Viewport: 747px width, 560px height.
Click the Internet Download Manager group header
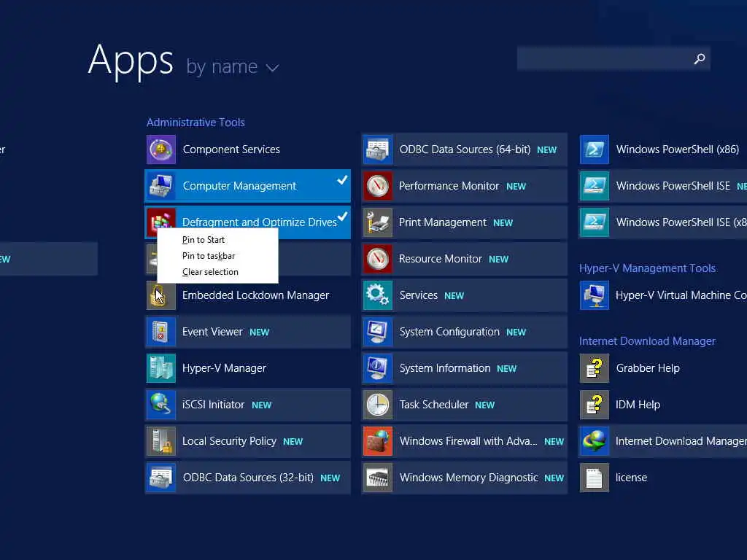647,341
